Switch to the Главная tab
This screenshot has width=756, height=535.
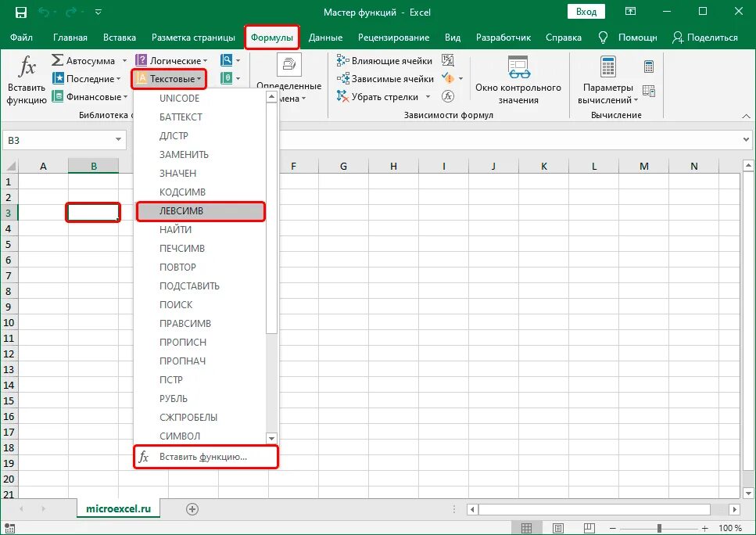[70, 37]
